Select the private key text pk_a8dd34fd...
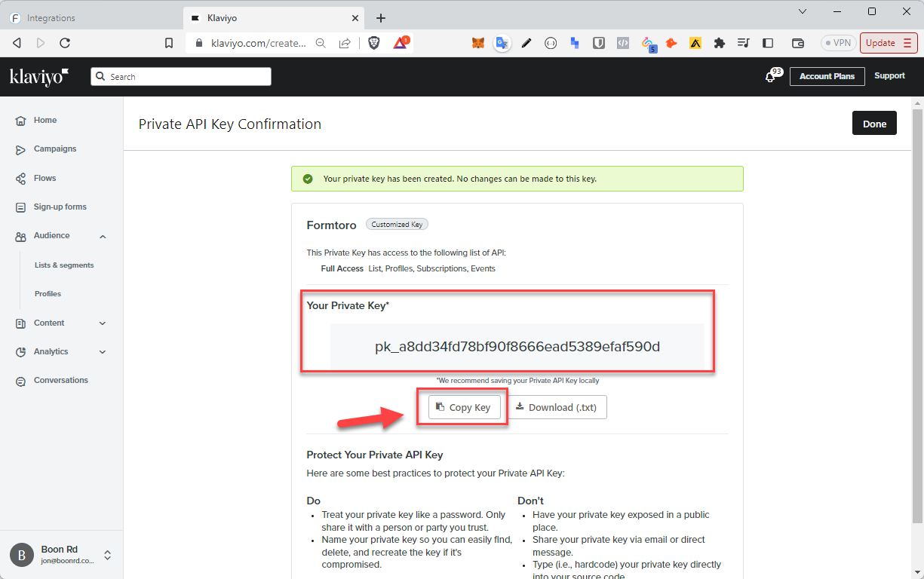The height and width of the screenshot is (579, 924). 517,347
